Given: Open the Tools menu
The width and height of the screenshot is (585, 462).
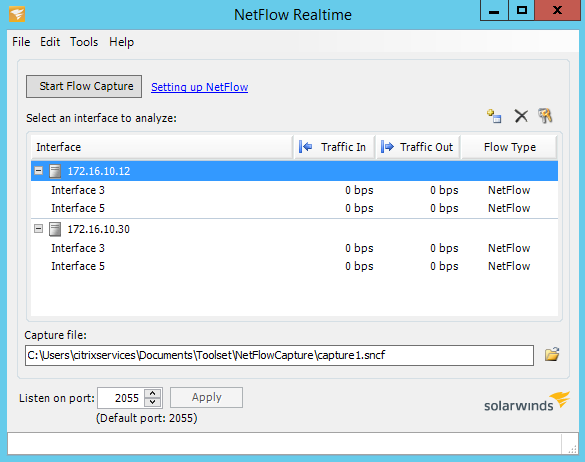Looking at the screenshot, I should [84, 42].
